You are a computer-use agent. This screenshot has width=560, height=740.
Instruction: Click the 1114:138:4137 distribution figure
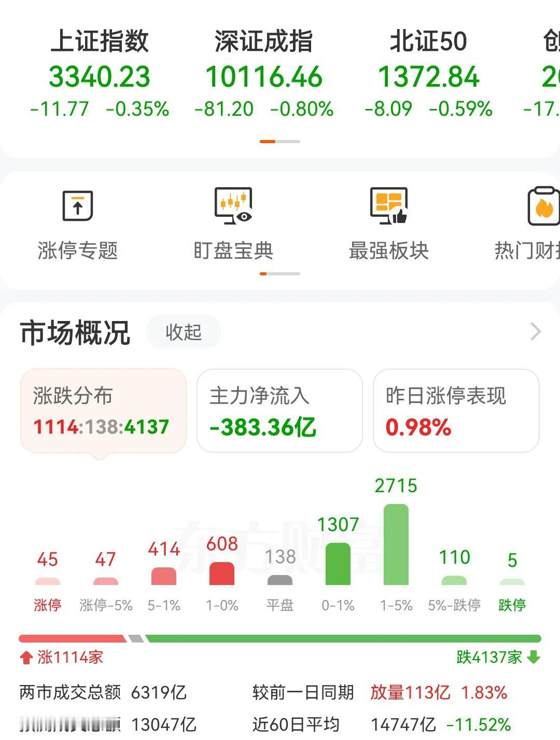(x=101, y=427)
